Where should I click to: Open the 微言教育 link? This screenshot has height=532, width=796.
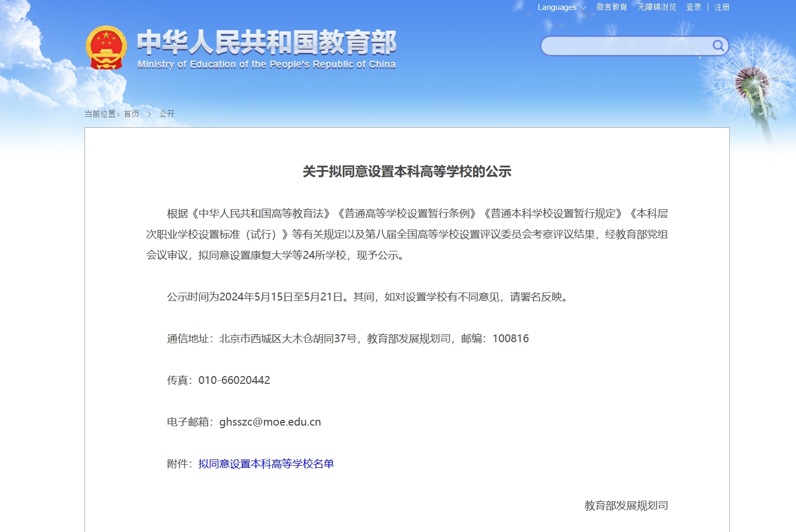611,7
